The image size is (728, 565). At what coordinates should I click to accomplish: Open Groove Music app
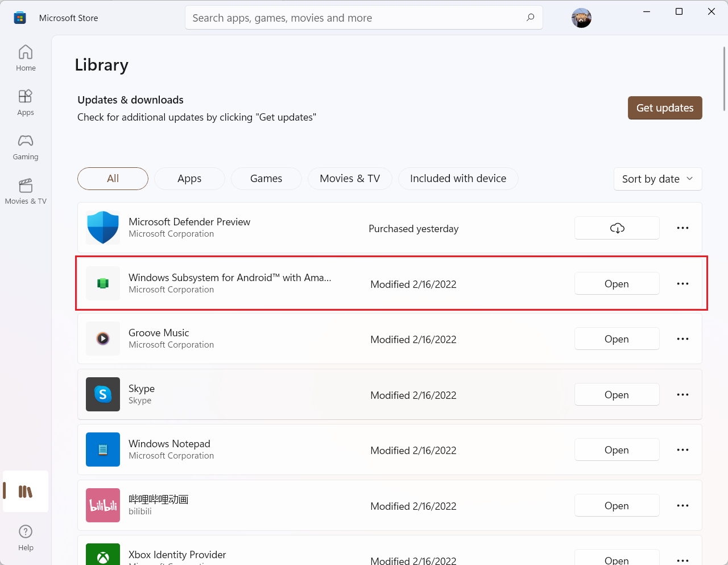pyautogui.click(x=617, y=339)
